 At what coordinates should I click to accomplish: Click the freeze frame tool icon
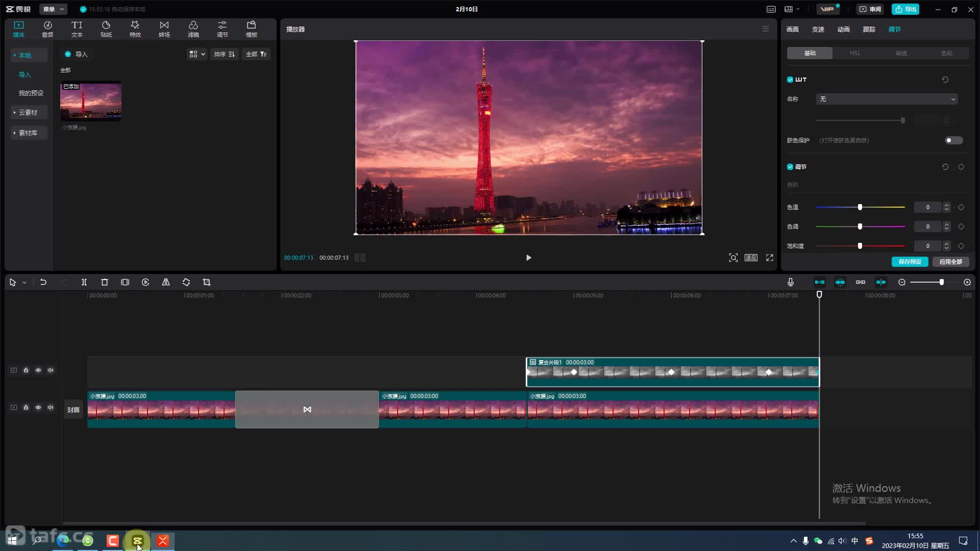[125, 282]
